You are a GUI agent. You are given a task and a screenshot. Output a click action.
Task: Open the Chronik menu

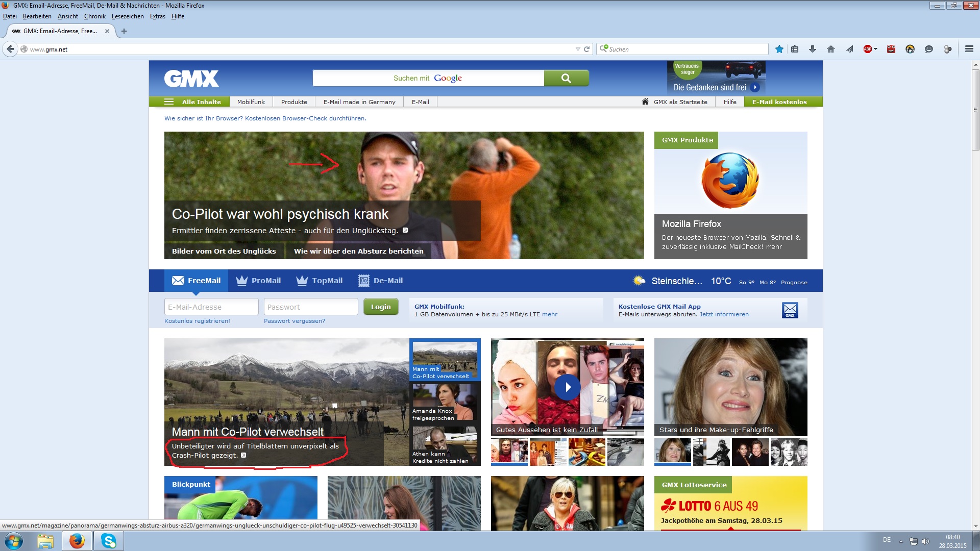(94, 16)
